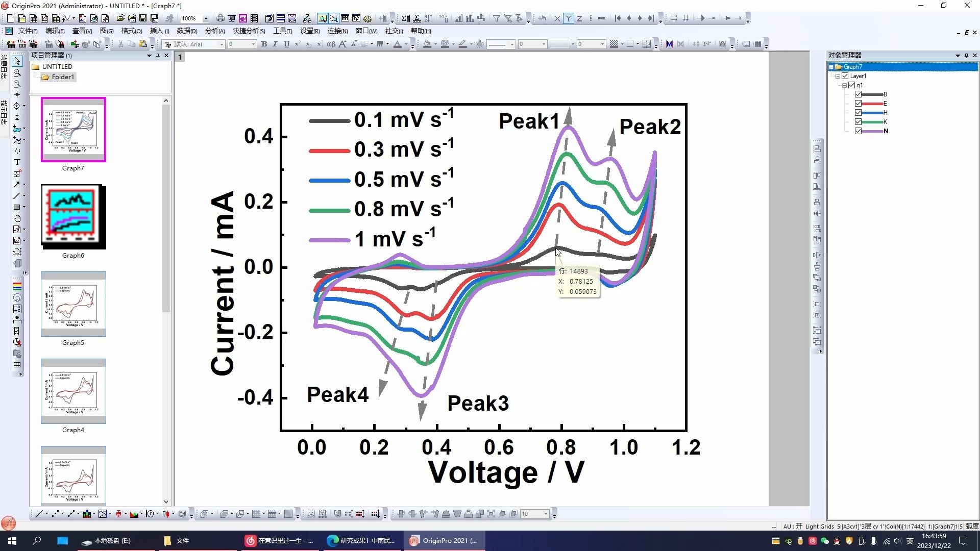Open Graph4 thumbnail
This screenshot has height=551, width=980.
73,391
